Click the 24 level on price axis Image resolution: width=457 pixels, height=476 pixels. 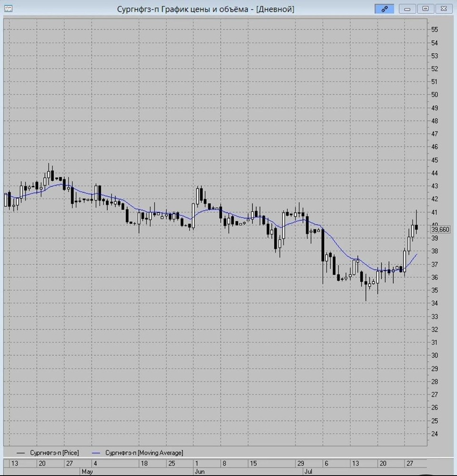[435, 434]
